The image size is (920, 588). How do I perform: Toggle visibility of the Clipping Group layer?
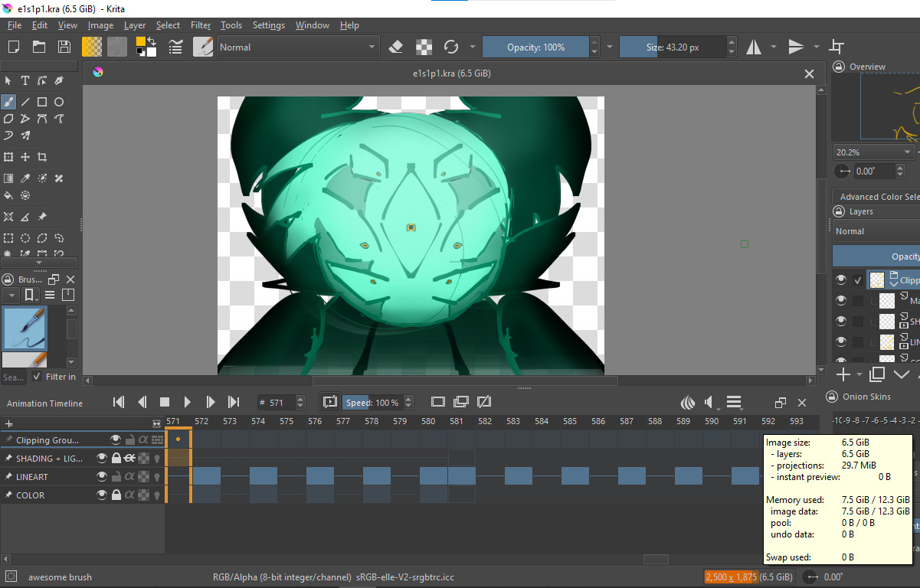pos(116,439)
